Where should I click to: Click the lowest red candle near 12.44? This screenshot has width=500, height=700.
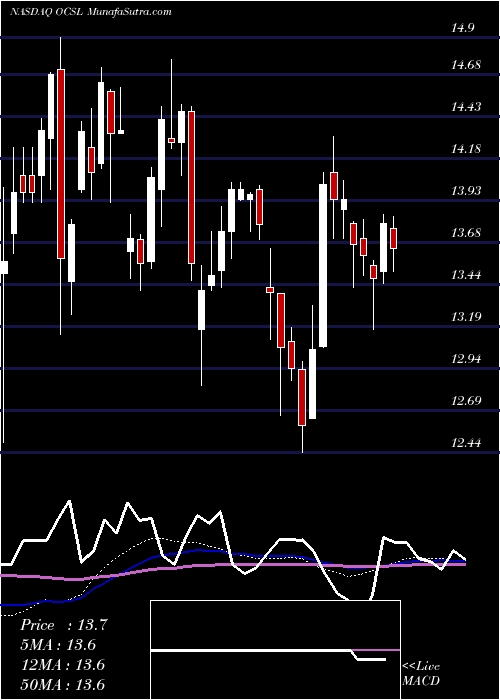pyautogui.click(x=302, y=397)
